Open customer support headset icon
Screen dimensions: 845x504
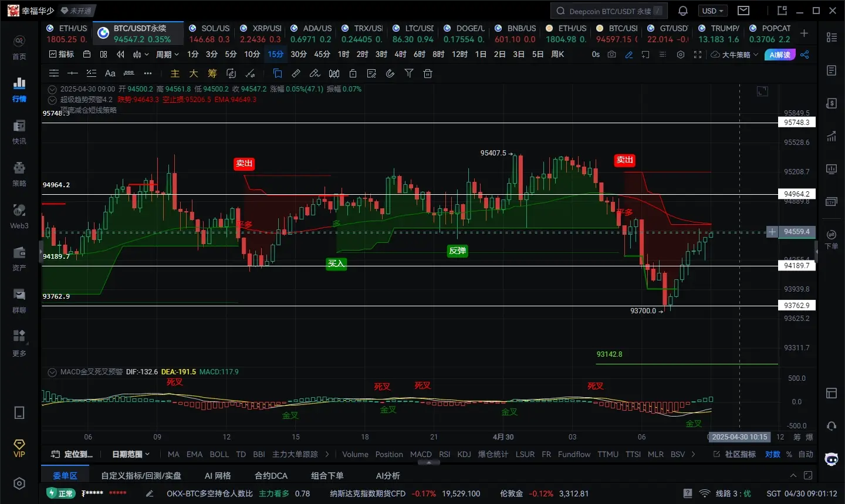[x=832, y=425]
